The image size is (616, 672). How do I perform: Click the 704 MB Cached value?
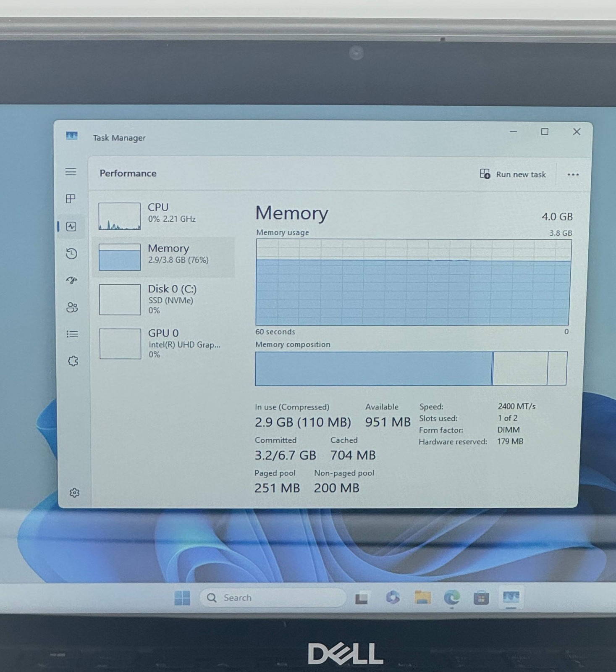353,455
